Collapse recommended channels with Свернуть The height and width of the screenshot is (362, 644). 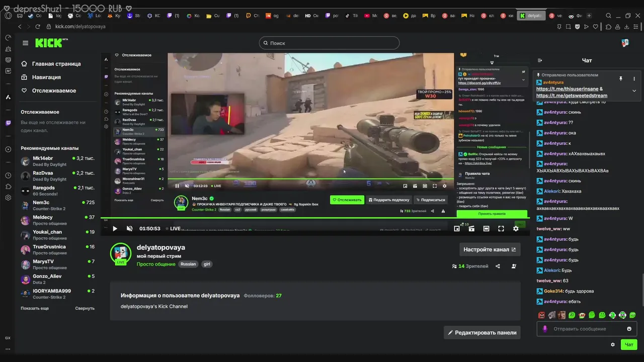click(x=85, y=308)
